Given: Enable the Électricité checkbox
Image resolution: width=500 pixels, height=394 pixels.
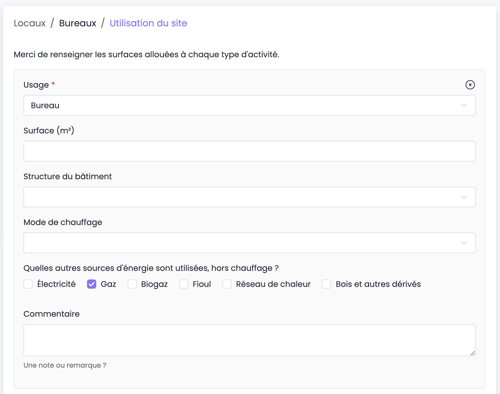Looking at the screenshot, I should click(28, 284).
